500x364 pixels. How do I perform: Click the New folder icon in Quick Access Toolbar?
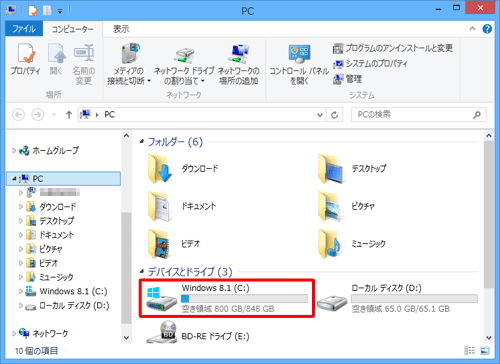(47, 11)
